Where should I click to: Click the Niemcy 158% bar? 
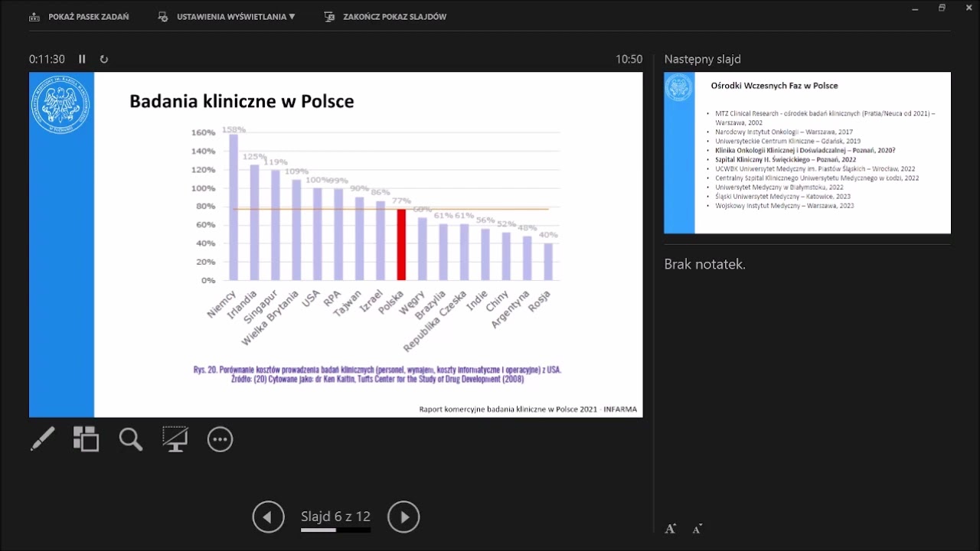click(234, 207)
